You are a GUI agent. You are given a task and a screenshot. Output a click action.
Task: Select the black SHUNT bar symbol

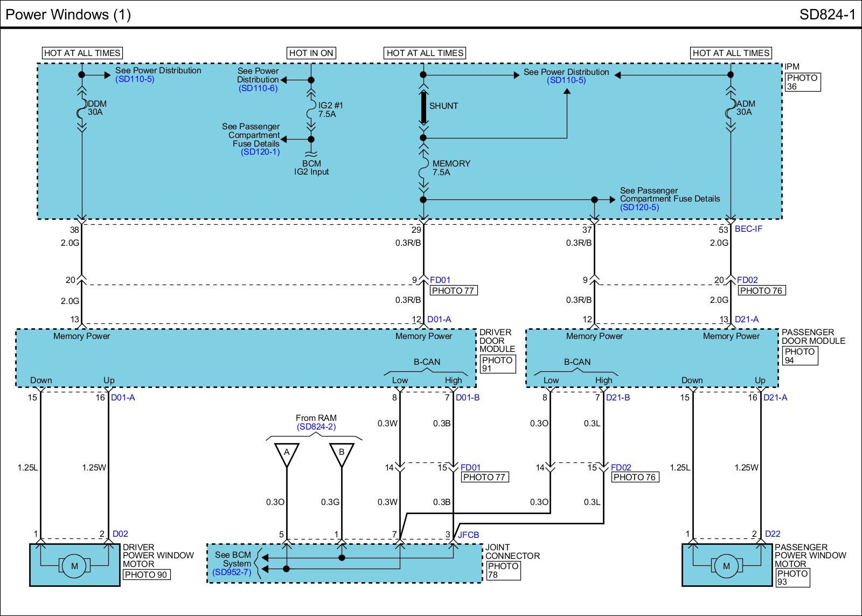click(423, 107)
